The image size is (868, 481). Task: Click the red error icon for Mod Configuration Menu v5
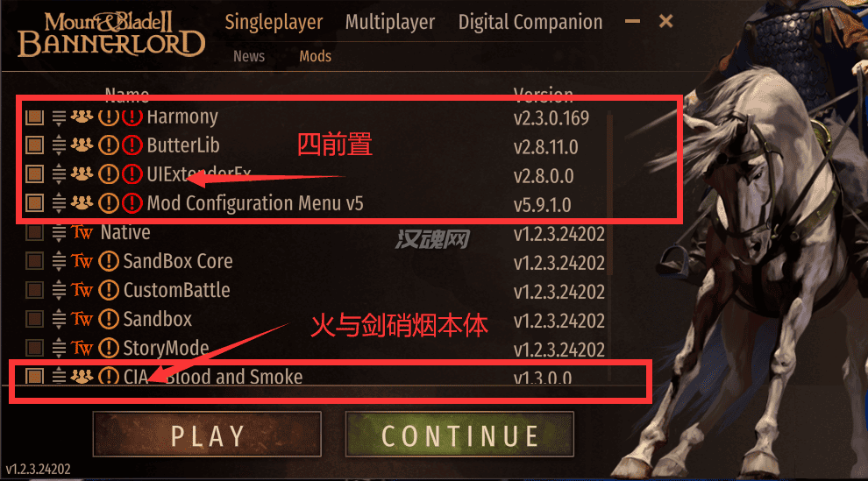point(132,203)
